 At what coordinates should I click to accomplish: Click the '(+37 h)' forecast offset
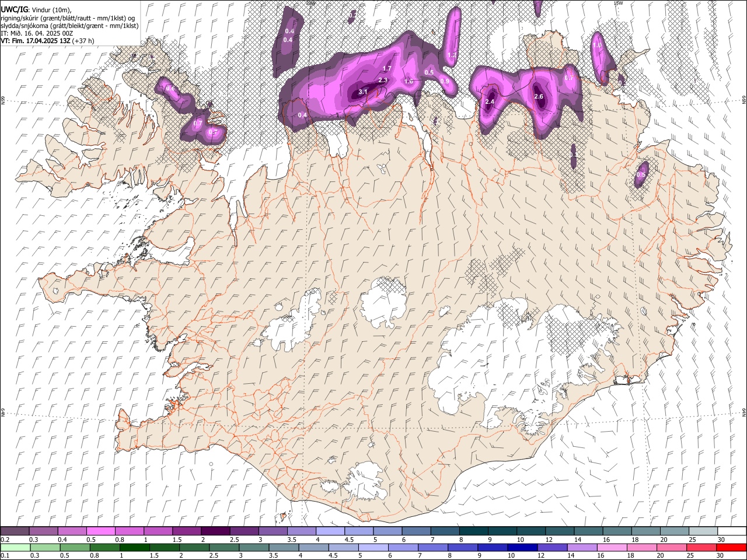click(x=83, y=41)
